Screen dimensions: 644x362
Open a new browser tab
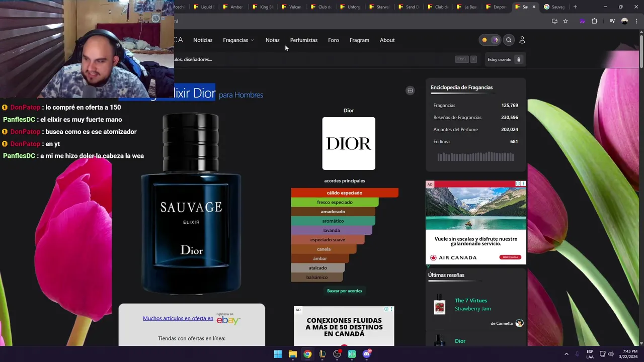pyautogui.click(x=575, y=7)
